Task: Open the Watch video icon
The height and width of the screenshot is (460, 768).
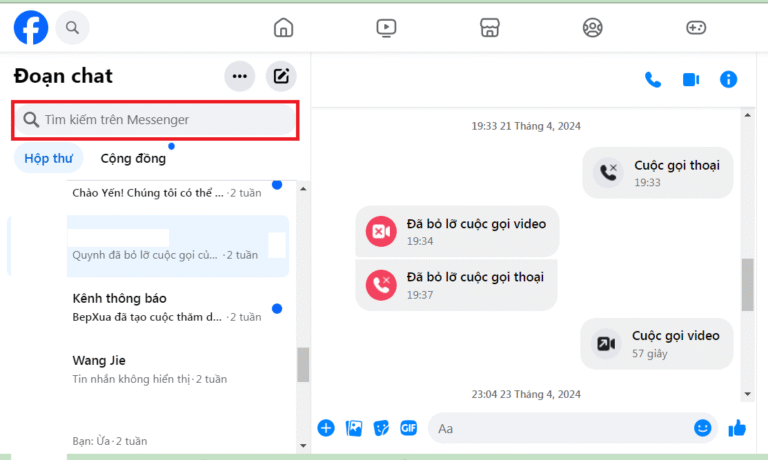Action: tap(387, 27)
